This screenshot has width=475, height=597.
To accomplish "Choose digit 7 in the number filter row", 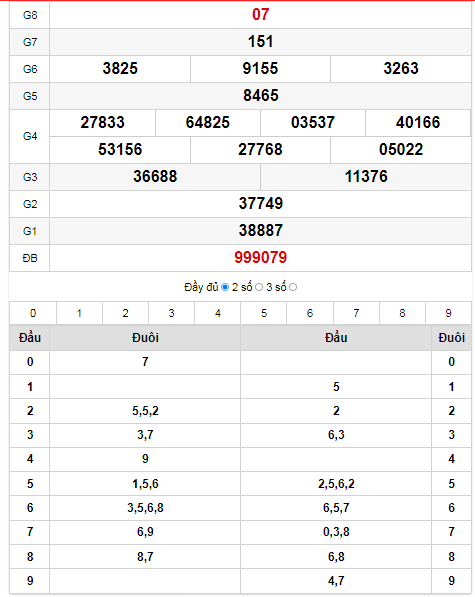I will pos(356,313).
